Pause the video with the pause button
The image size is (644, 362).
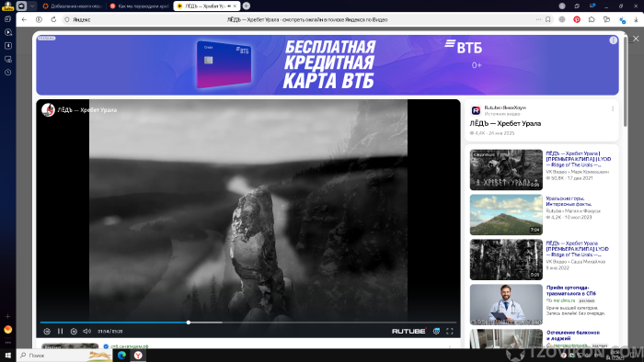click(x=61, y=332)
